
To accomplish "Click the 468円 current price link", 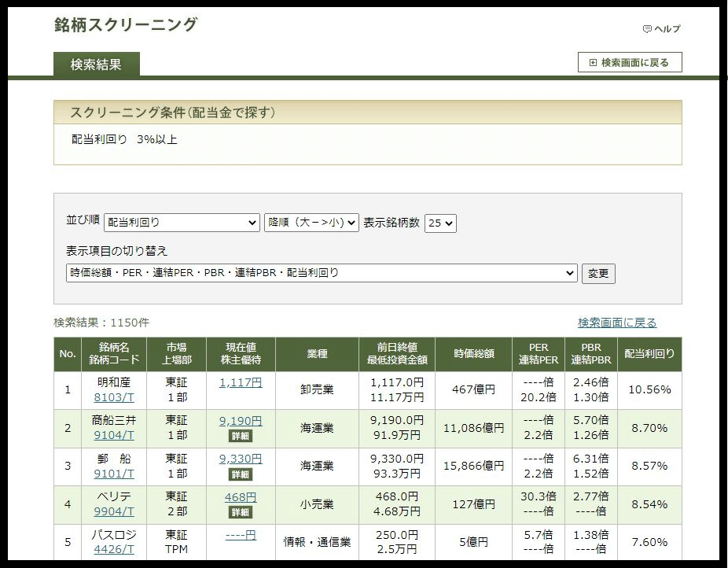I will click(x=241, y=497).
